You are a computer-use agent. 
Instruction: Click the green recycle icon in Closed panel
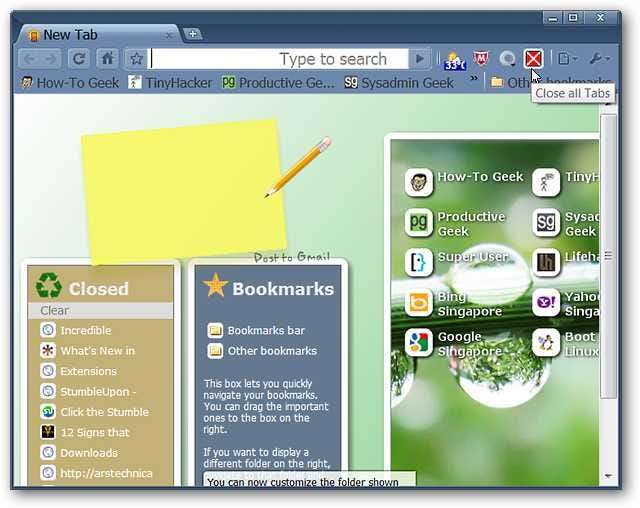click(49, 286)
